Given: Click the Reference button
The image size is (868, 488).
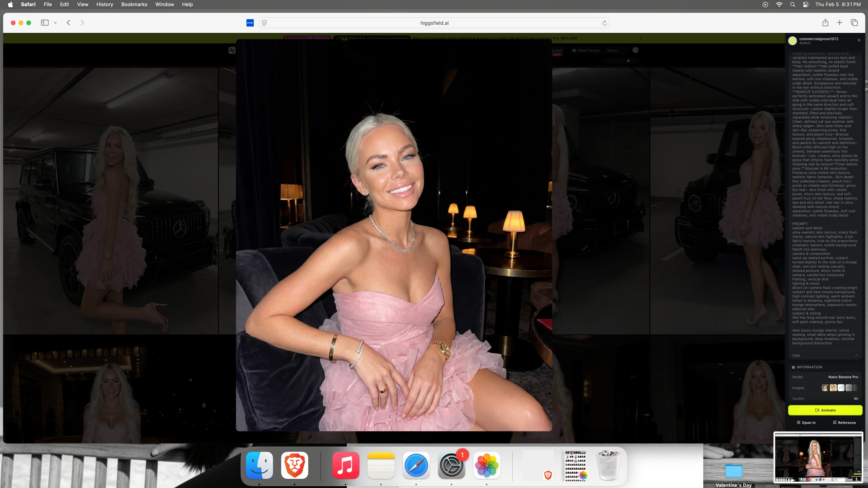Looking at the screenshot, I should [x=844, y=422].
